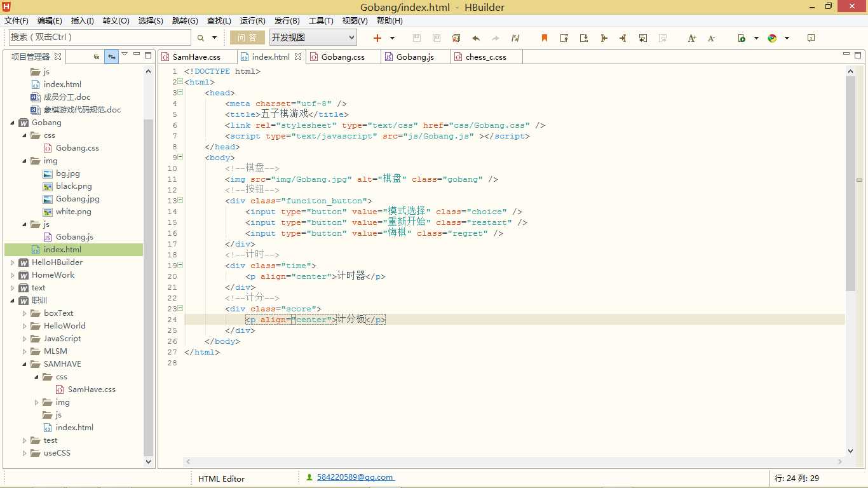Maximize the project manager panel
The width and height of the screenshot is (868, 488).
coord(148,55)
